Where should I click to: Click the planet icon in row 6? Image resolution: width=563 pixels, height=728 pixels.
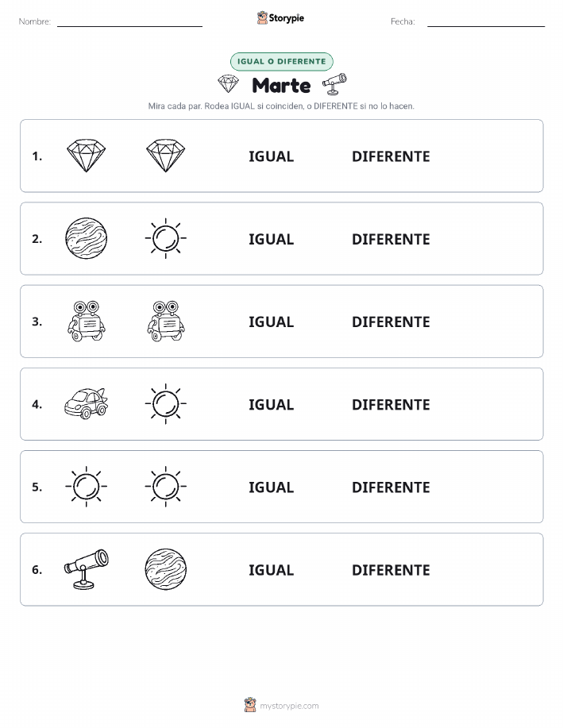(x=166, y=569)
